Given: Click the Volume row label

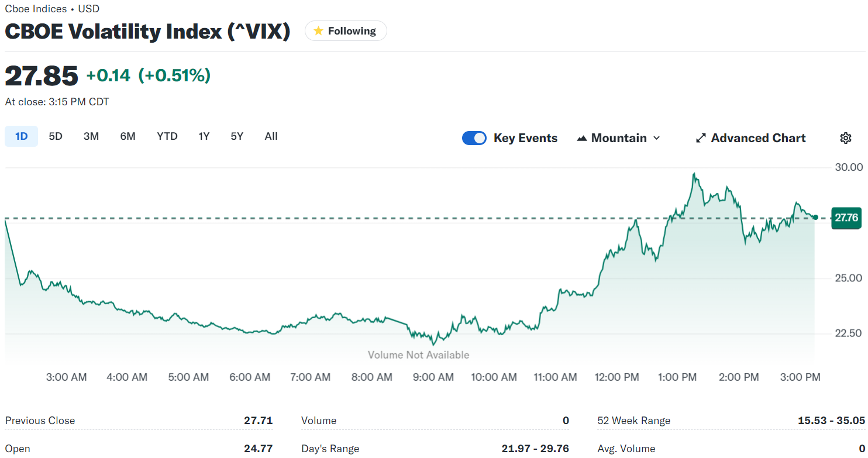Looking at the screenshot, I should 319,421.
